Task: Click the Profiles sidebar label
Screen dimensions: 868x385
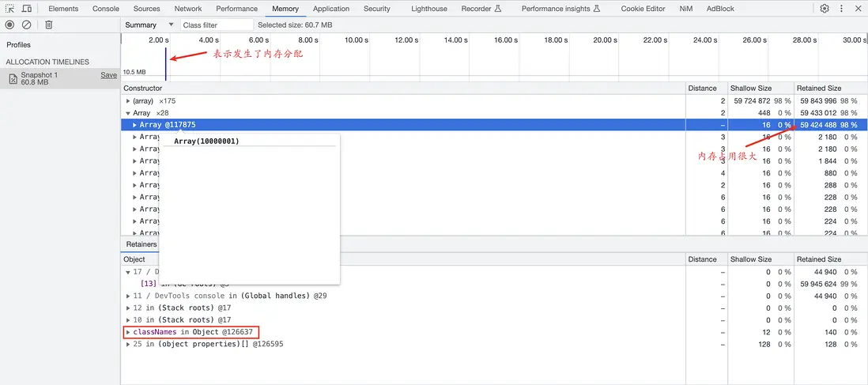Action: pos(19,45)
